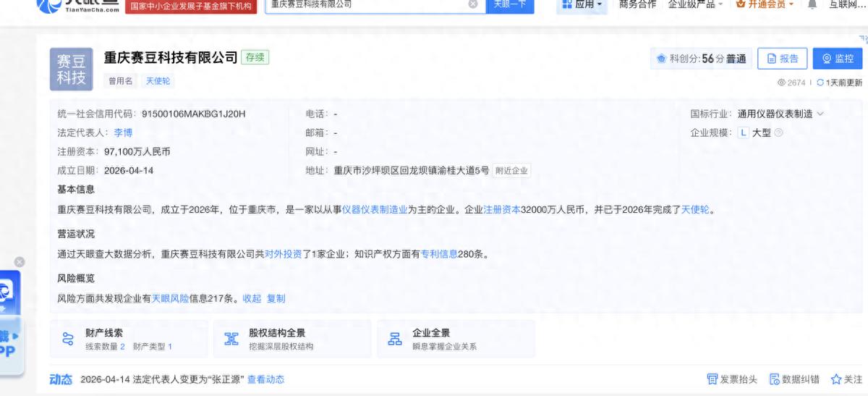This screenshot has height=396, width=868.
Task: Collapse summary with 收起 link
Action: point(252,298)
